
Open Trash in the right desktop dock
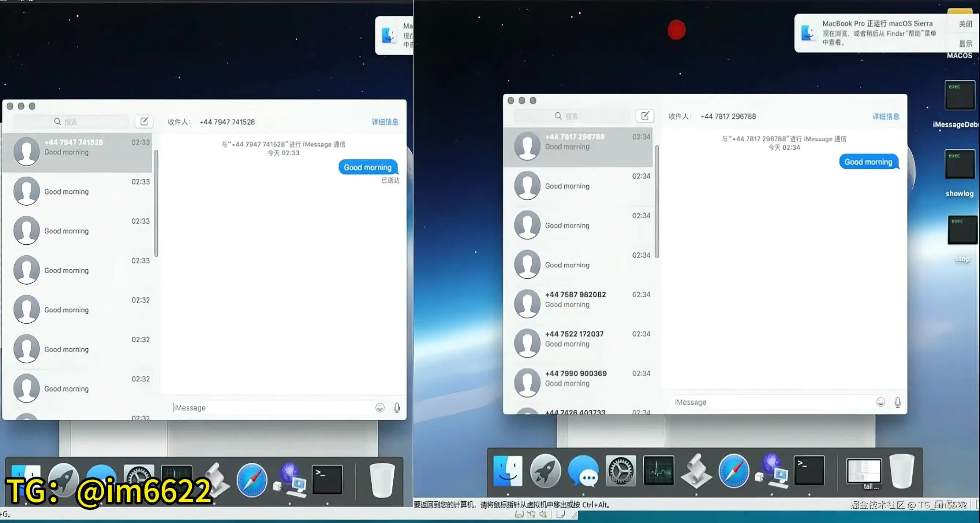click(x=902, y=471)
